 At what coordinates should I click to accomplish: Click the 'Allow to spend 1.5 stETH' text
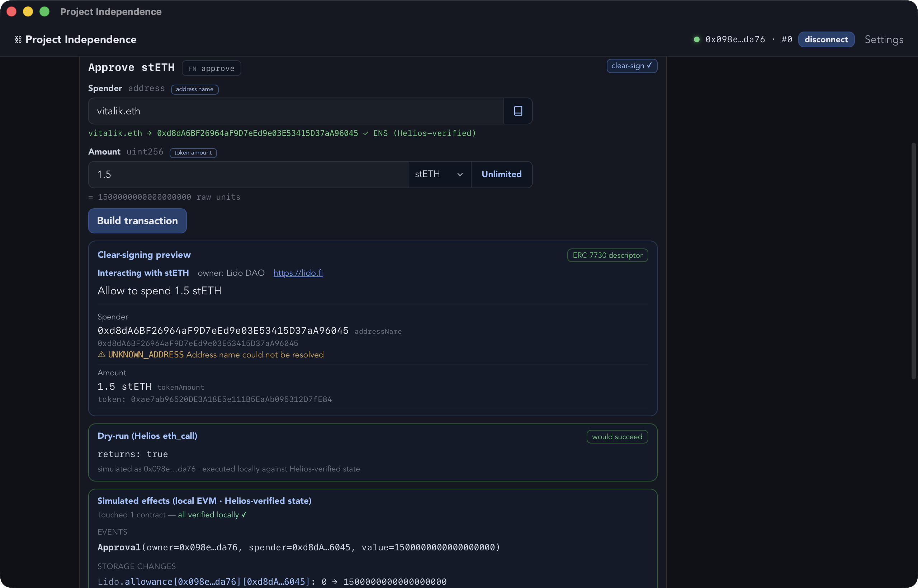click(159, 290)
